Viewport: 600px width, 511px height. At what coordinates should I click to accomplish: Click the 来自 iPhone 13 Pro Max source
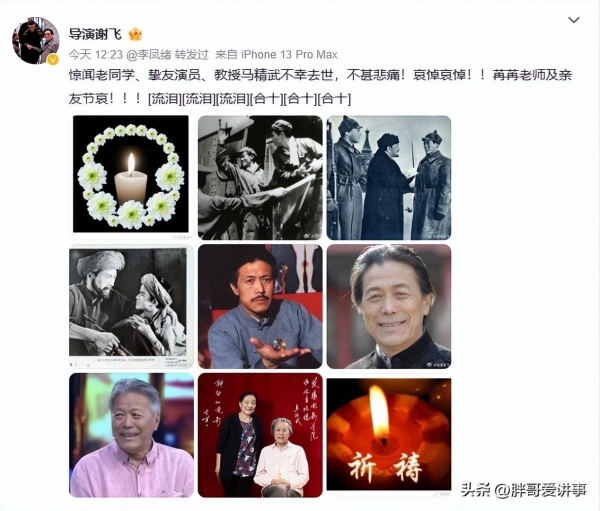coord(276,55)
